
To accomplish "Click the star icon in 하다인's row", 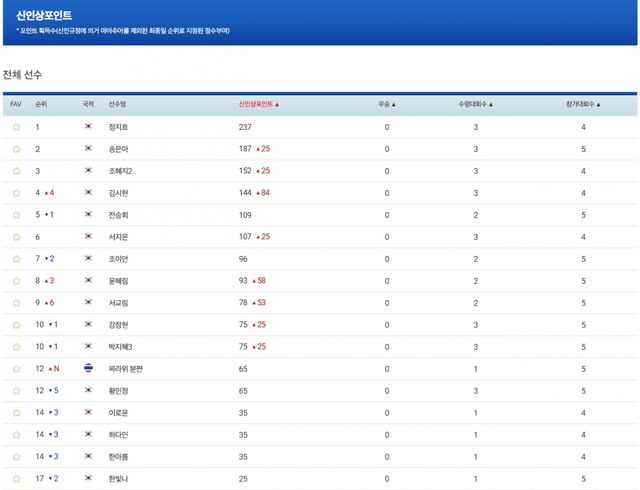I will point(16,435).
